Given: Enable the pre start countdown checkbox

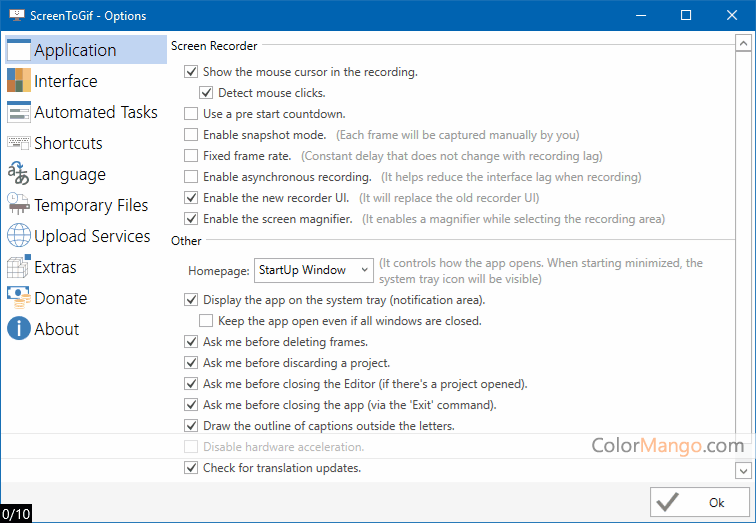Looking at the screenshot, I should (x=191, y=114).
